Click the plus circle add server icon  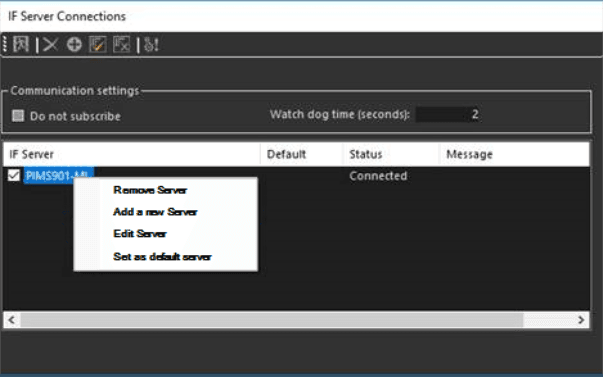(74, 45)
